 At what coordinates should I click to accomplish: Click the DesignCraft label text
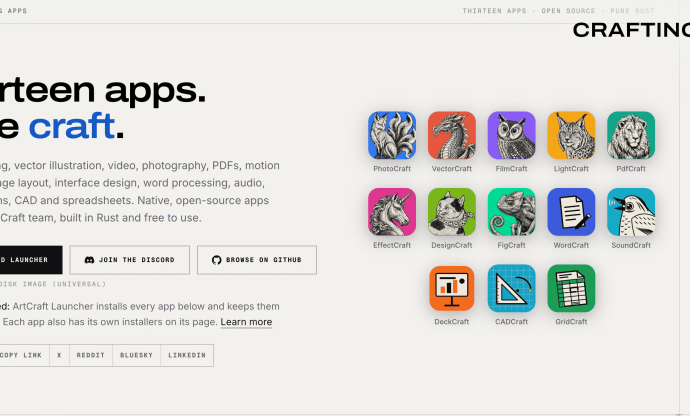click(452, 245)
